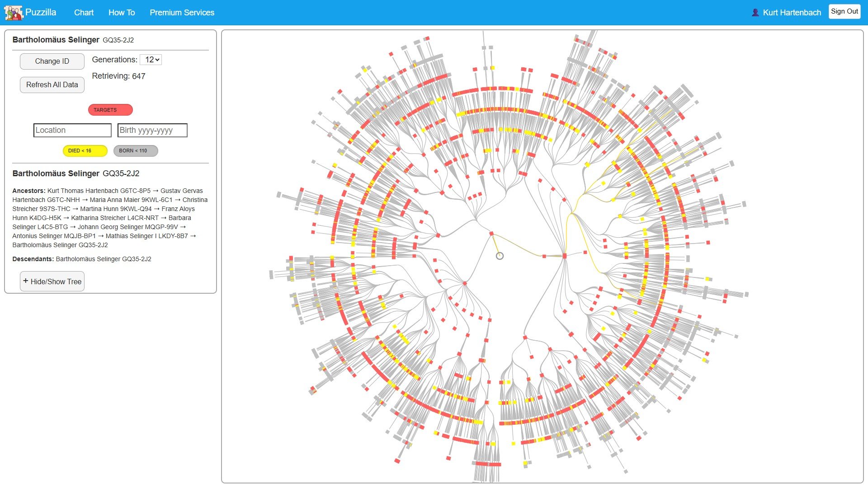Click the red node right of root circle

[x=544, y=256]
